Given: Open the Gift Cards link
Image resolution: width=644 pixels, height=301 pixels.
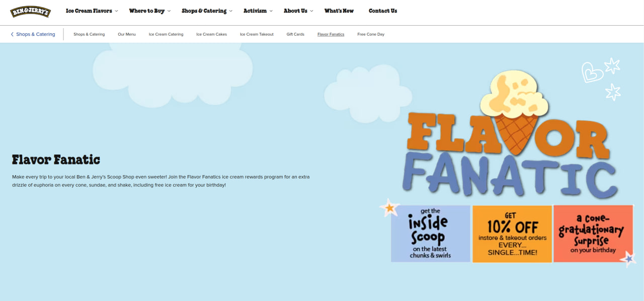Looking at the screenshot, I should tap(295, 34).
